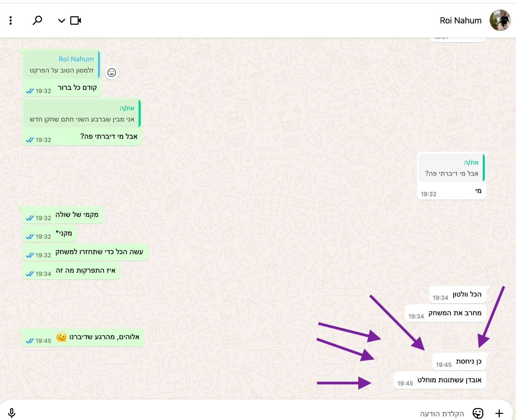Viewport: 516px width, 420px height.
Task: Click the message 'מחרב את המשחק'
Action: (445, 313)
